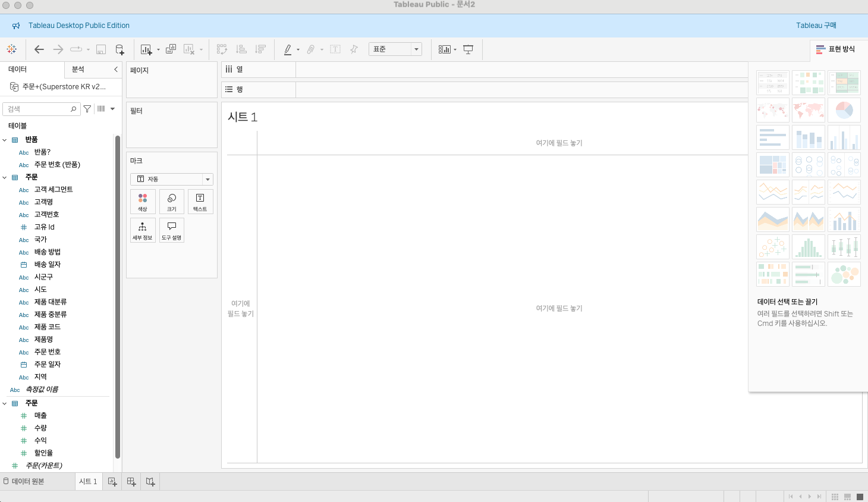The height and width of the screenshot is (502, 868).
Task: Toggle show mark labels T icon
Action: click(335, 49)
